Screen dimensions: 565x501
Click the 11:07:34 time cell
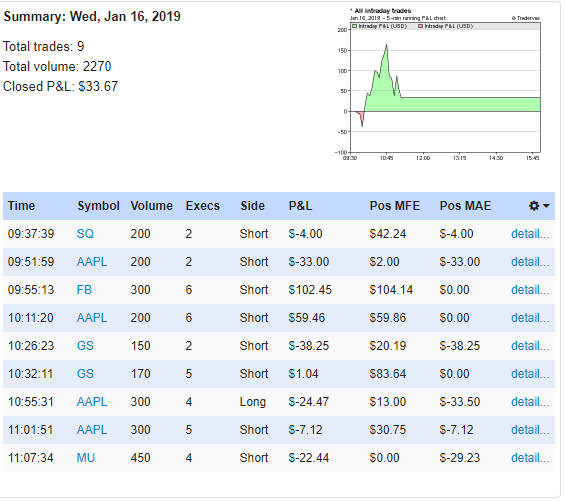click(x=31, y=458)
